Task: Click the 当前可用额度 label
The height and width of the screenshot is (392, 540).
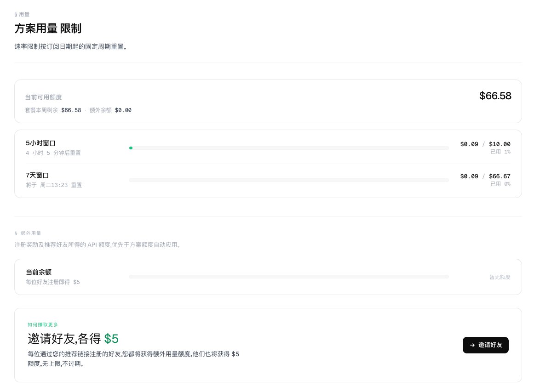Action: tap(43, 97)
